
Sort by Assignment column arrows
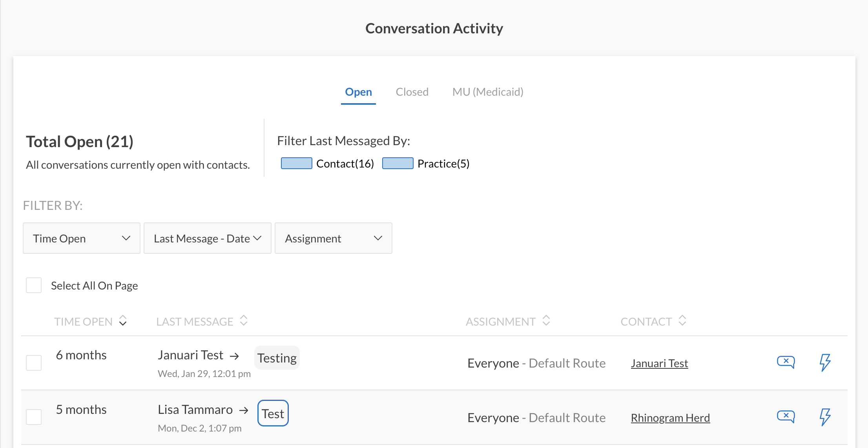[546, 321]
